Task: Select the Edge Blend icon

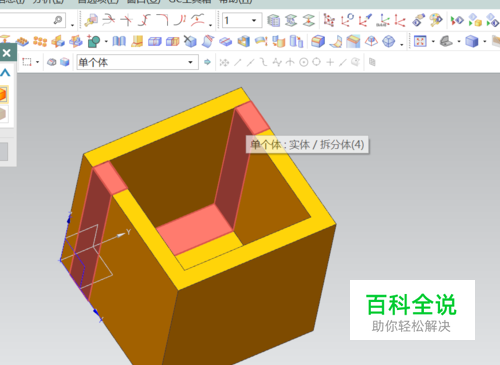Action: (x=317, y=41)
